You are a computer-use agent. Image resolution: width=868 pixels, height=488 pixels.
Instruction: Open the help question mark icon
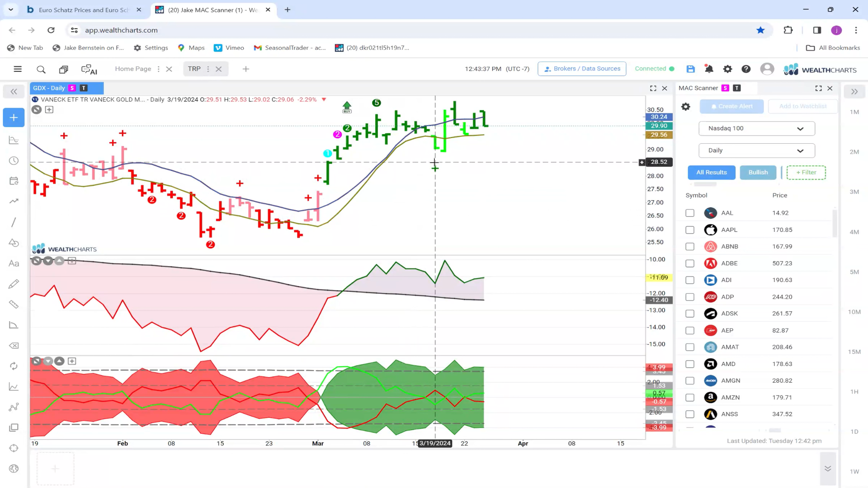[746, 69]
